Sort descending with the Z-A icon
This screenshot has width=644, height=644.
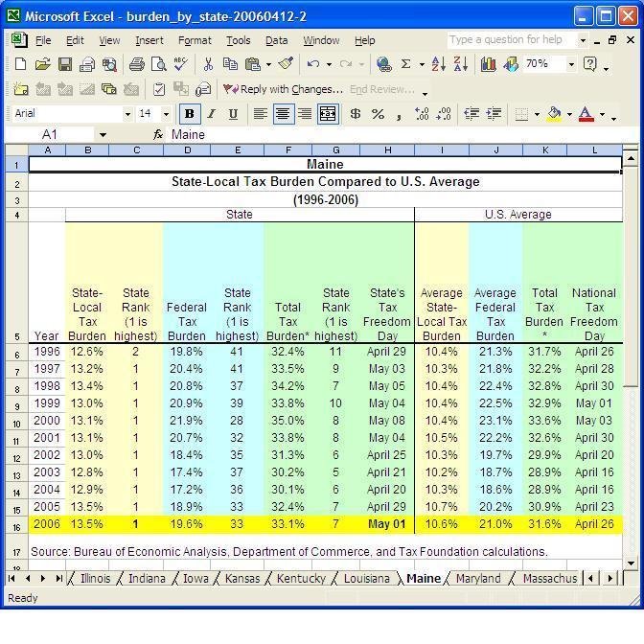[x=460, y=64]
